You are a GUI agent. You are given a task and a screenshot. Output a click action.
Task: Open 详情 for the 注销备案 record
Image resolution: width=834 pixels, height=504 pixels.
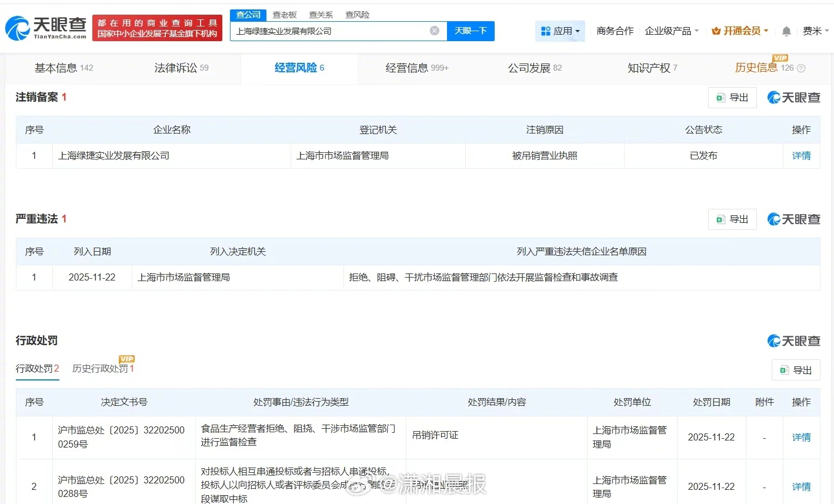[801, 155]
